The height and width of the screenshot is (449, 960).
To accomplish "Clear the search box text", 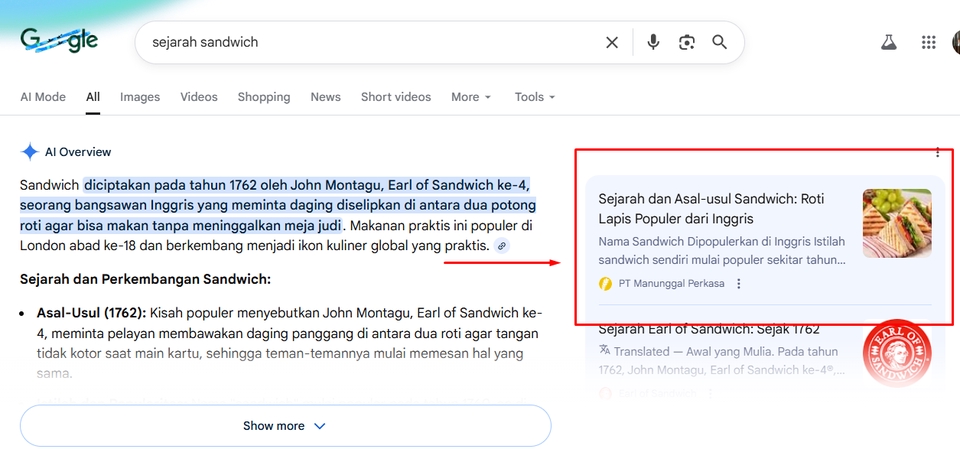I will pyautogui.click(x=612, y=42).
